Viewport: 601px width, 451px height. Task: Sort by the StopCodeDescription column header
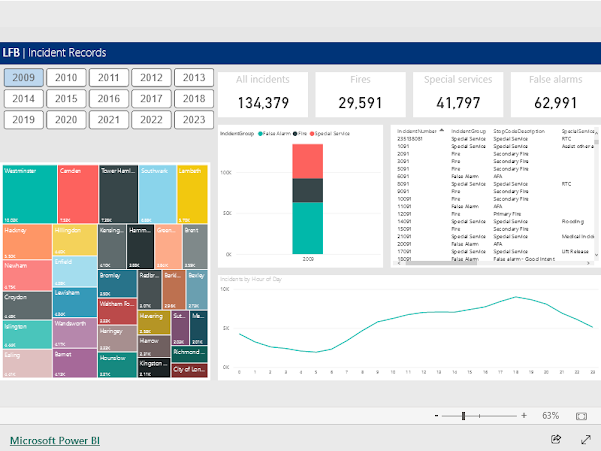pos(519,131)
